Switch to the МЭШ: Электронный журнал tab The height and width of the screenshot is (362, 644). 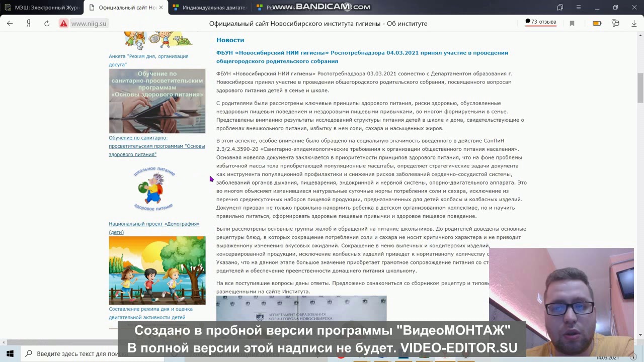click(42, 8)
